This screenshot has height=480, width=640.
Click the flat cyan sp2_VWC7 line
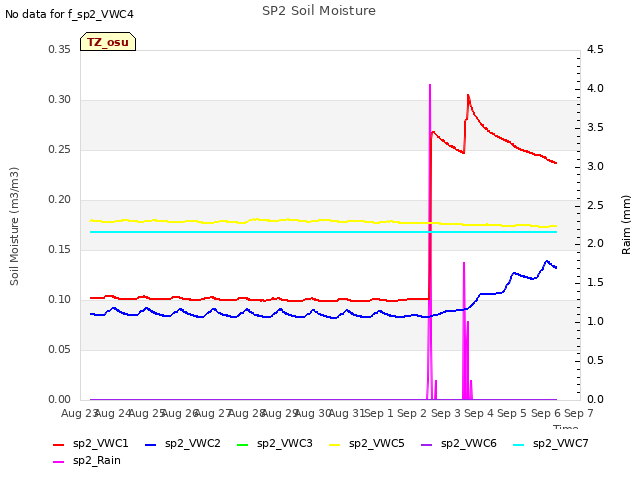[323, 232]
